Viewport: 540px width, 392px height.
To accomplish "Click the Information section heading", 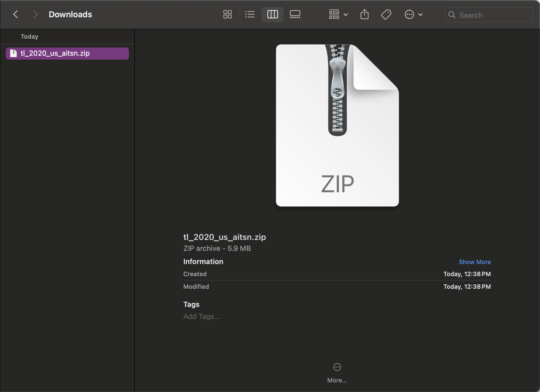I will [x=203, y=262].
